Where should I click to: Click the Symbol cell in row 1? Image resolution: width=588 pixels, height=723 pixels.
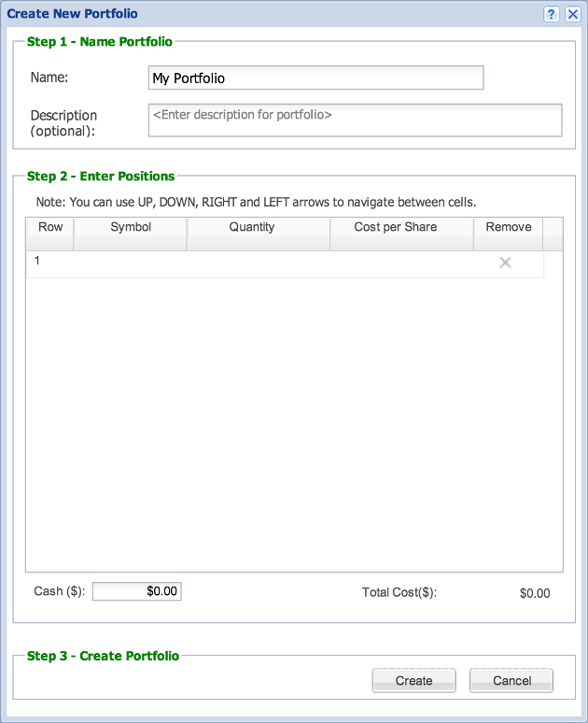[131, 264]
